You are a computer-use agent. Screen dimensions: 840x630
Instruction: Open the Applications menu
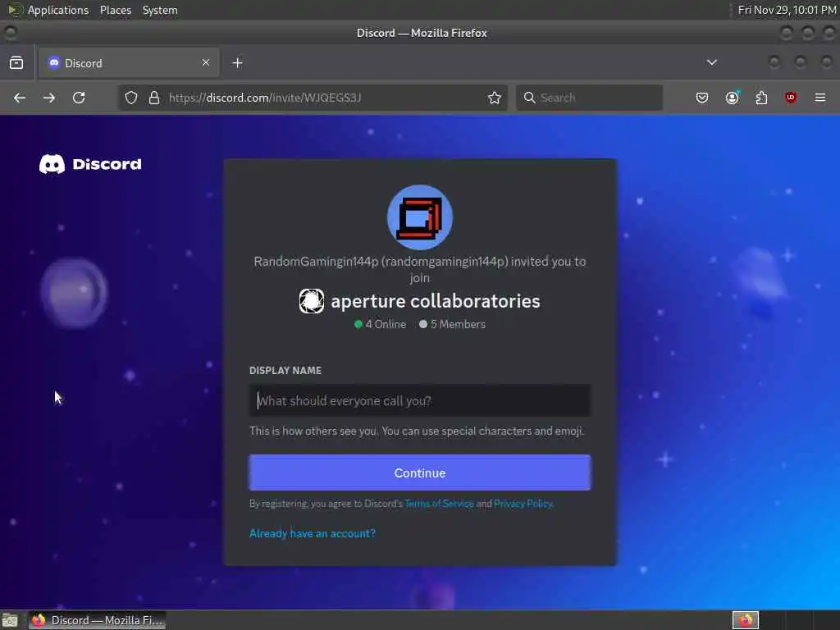pyautogui.click(x=58, y=10)
